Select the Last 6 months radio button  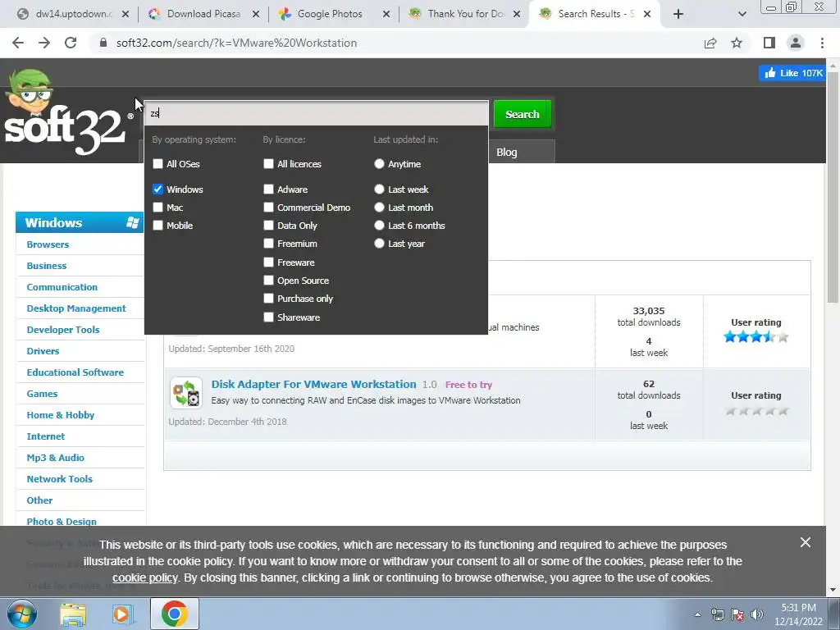379,226
